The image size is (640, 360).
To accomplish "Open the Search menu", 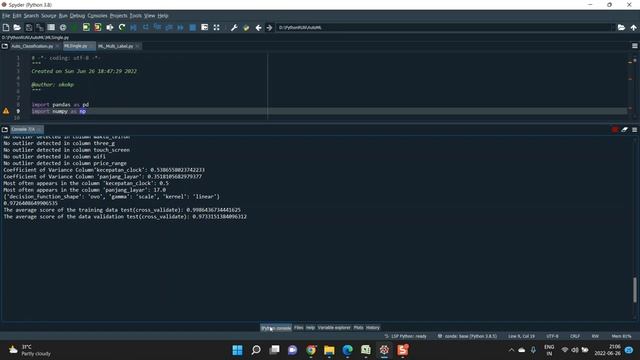I will point(31,16).
